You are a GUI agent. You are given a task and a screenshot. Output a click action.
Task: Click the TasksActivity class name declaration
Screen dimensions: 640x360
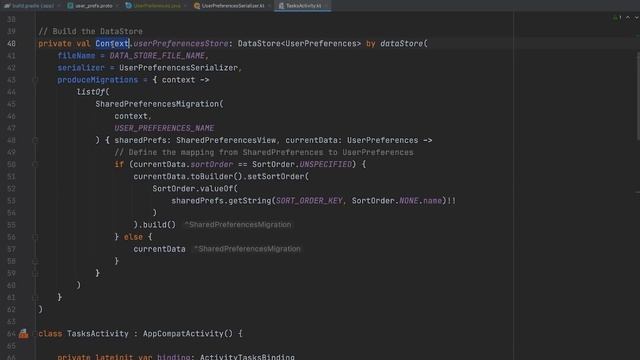pos(98,334)
